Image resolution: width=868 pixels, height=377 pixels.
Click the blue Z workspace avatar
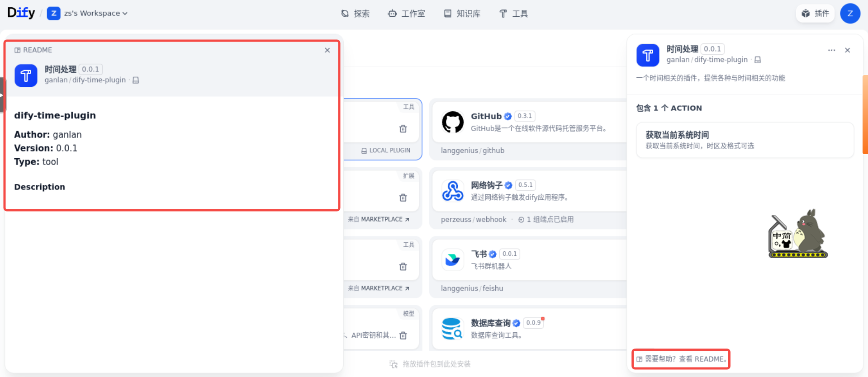[x=53, y=13]
